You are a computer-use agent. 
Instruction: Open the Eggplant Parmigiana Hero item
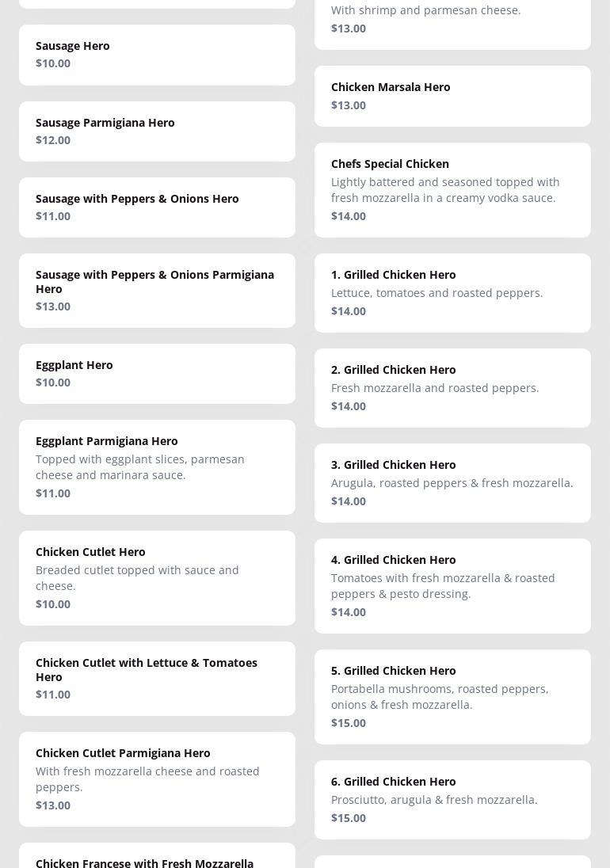tap(157, 467)
